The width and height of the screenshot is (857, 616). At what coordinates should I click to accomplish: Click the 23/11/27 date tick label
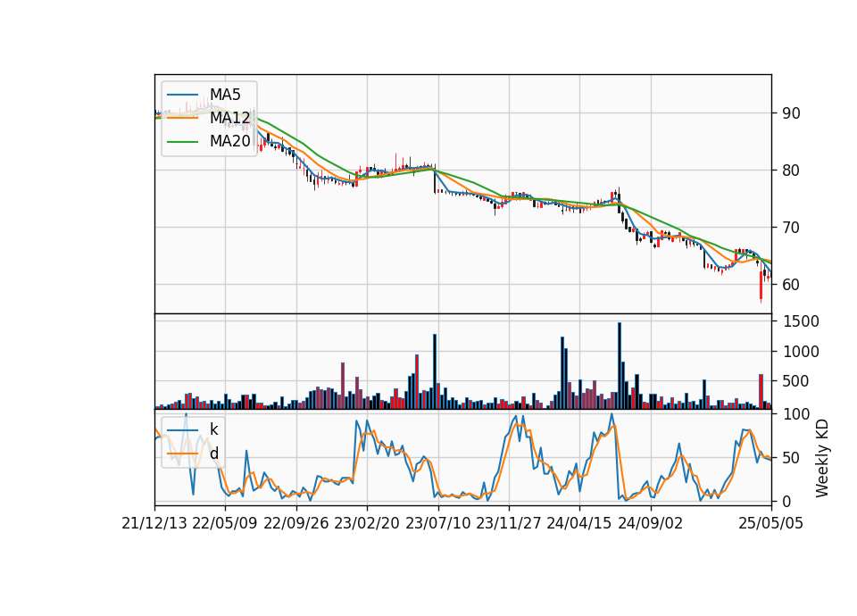pos(508,523)
